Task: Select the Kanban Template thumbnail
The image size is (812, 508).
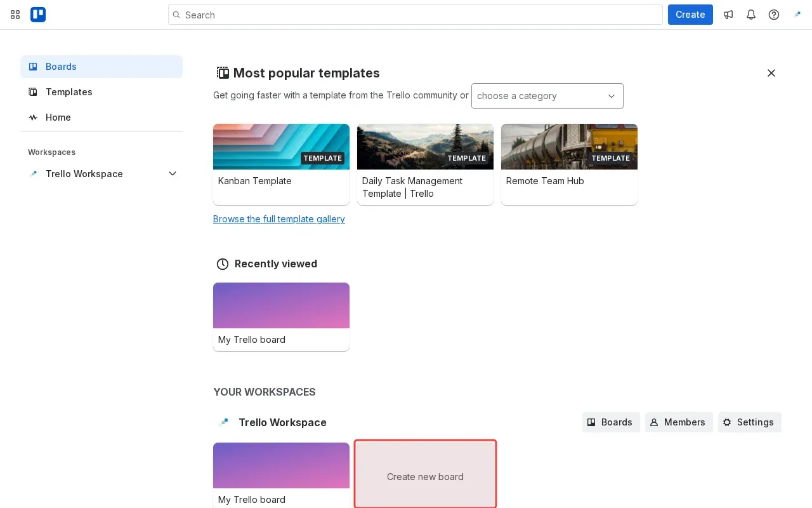Action: click(x=281, y=146)
